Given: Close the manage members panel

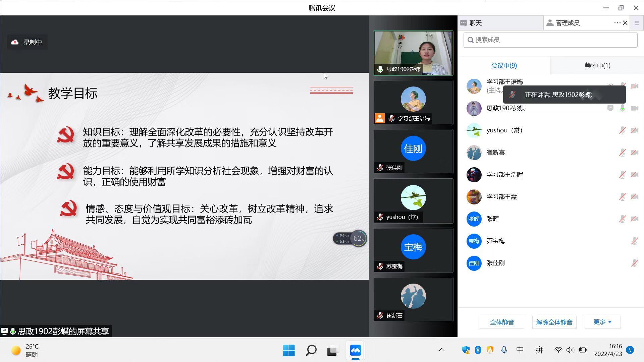Looking at the screenshot, I should click(625, 23).
